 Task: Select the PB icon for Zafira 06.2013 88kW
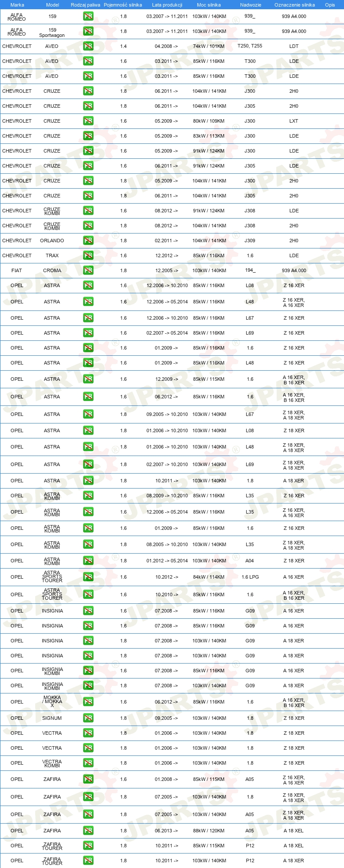point(88,831)
